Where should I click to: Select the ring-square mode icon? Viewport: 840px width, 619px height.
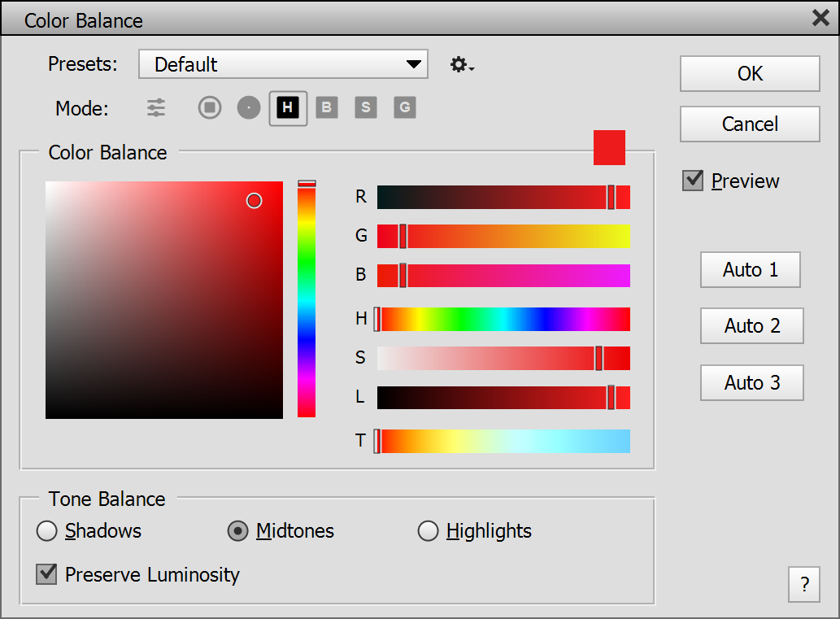click(x=210, y=107)
